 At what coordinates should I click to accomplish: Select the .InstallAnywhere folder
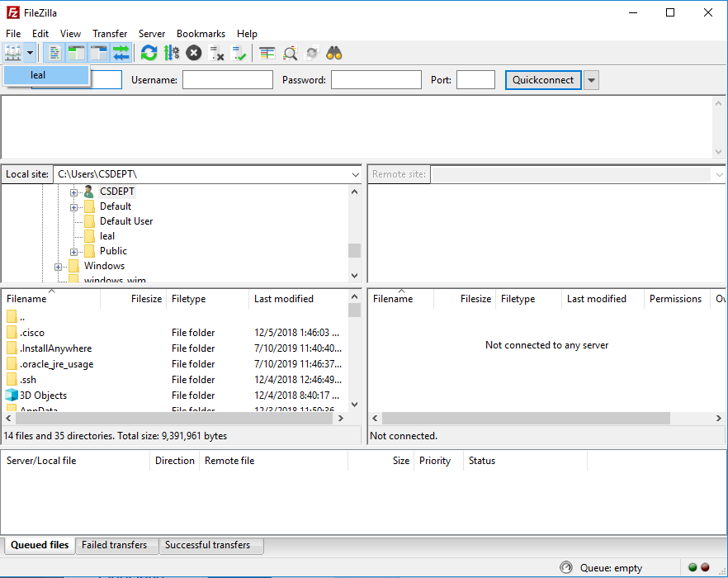point(56,348)
